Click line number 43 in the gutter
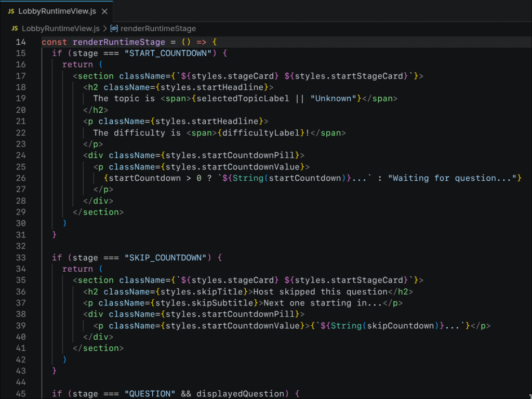The image size is (532, 399). 21,371
